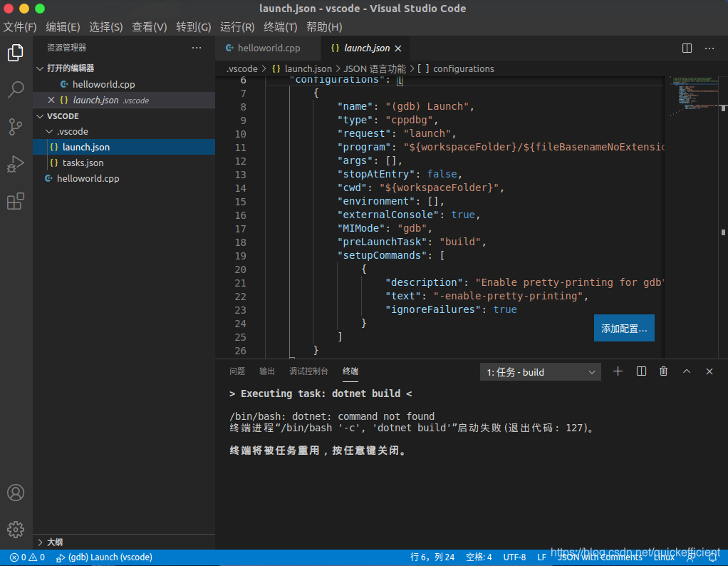Open the Accounts menu icon

click(x=16, y=493)
